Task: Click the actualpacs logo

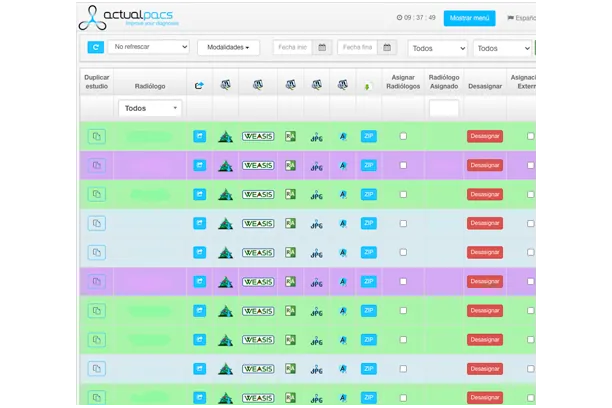Action: click(x=129, y=18)
